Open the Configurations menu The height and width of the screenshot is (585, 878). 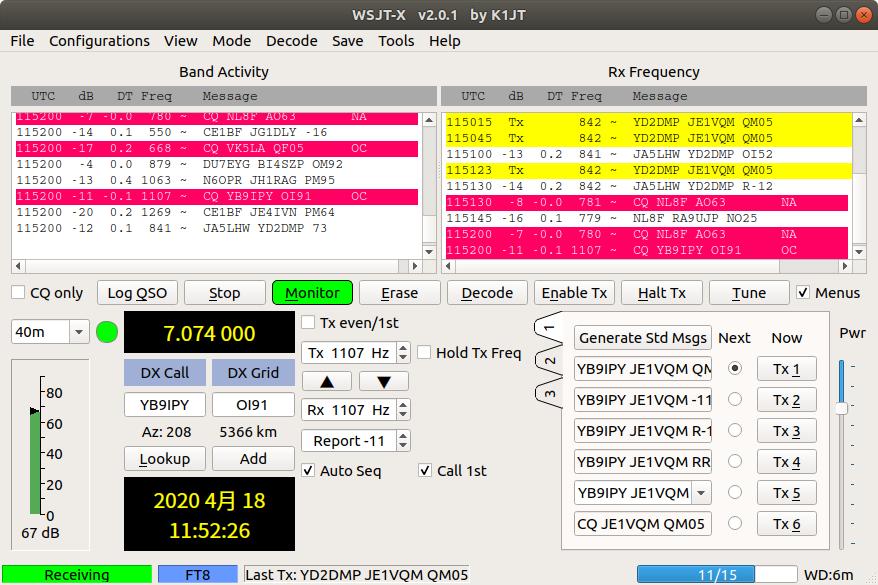tap(100, 41)
